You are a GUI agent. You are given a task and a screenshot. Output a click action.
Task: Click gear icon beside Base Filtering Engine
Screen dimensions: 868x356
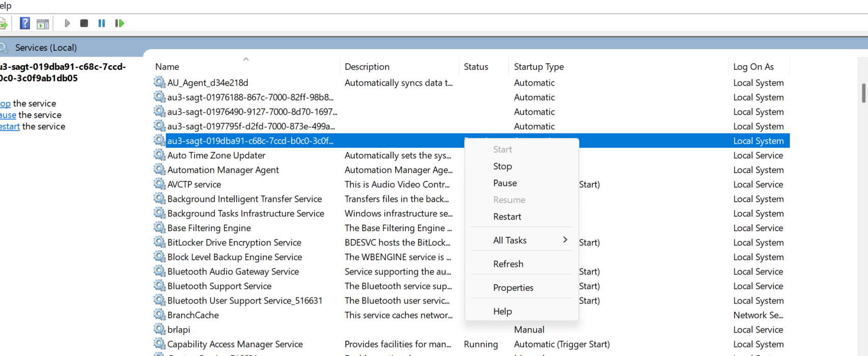coord(159,228)
